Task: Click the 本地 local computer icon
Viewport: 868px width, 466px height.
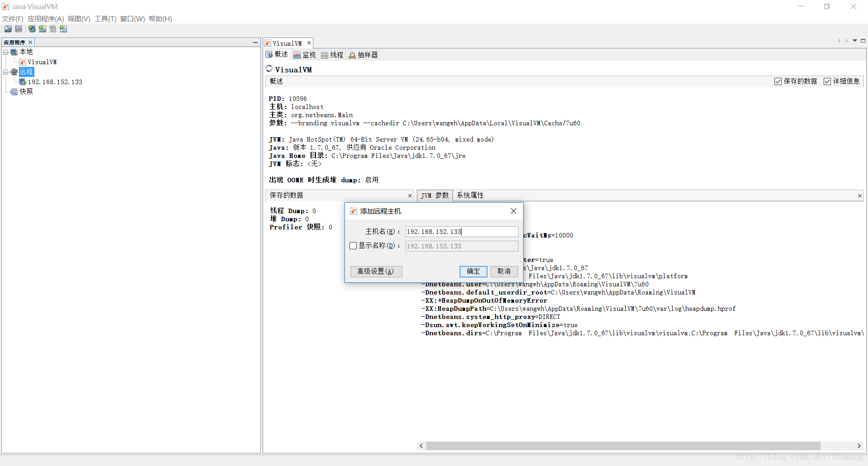Action: [14, 52]
